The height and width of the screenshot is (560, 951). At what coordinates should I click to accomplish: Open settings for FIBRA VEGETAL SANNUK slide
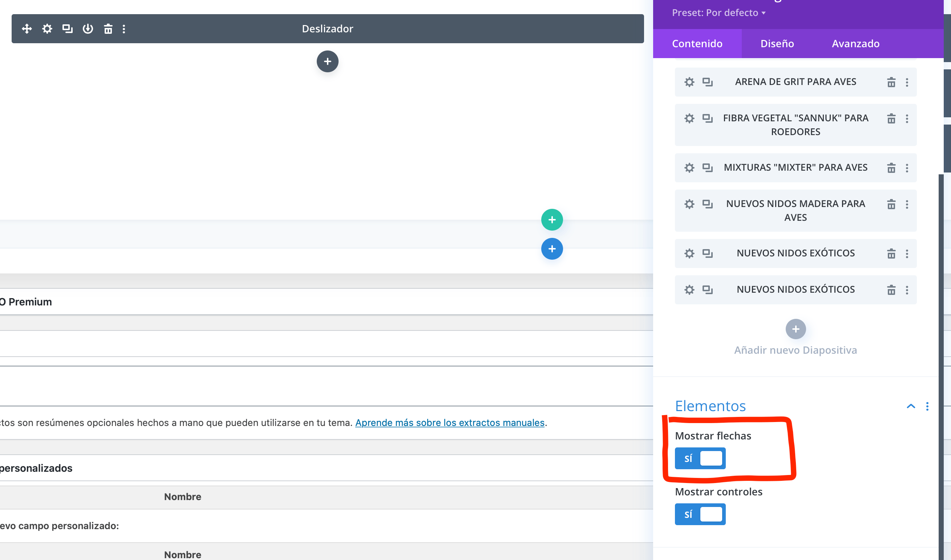(689, 118)
